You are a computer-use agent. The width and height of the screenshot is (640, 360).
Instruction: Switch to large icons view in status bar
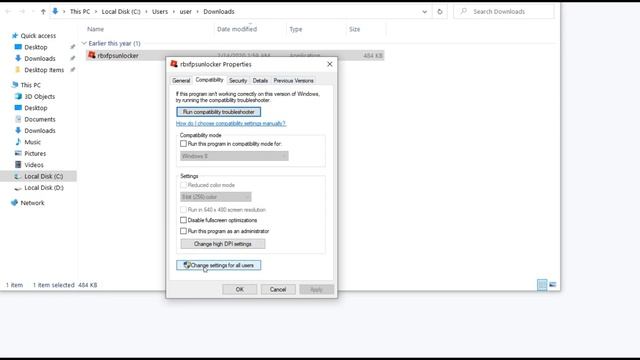(x=553, y=284)
